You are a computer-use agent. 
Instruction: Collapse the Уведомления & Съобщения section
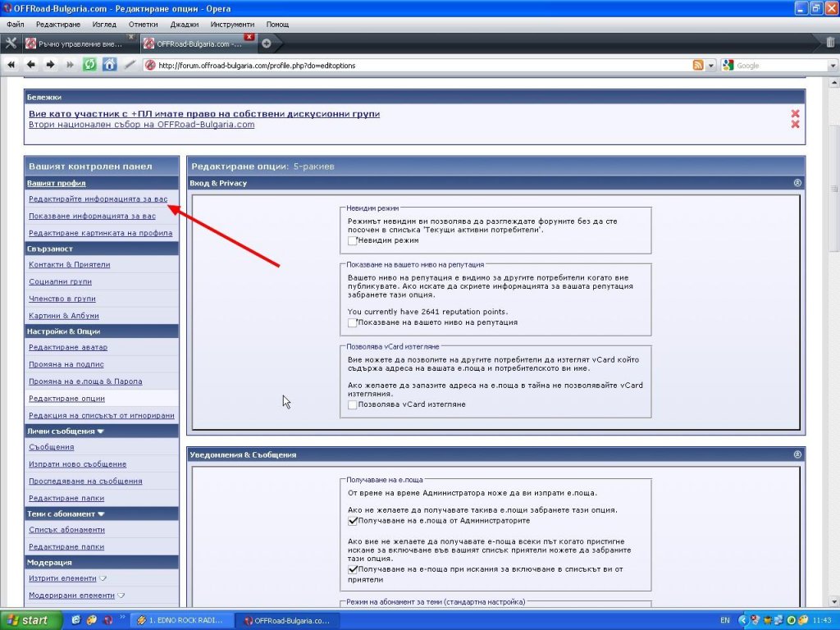click(x=797, y=454)
